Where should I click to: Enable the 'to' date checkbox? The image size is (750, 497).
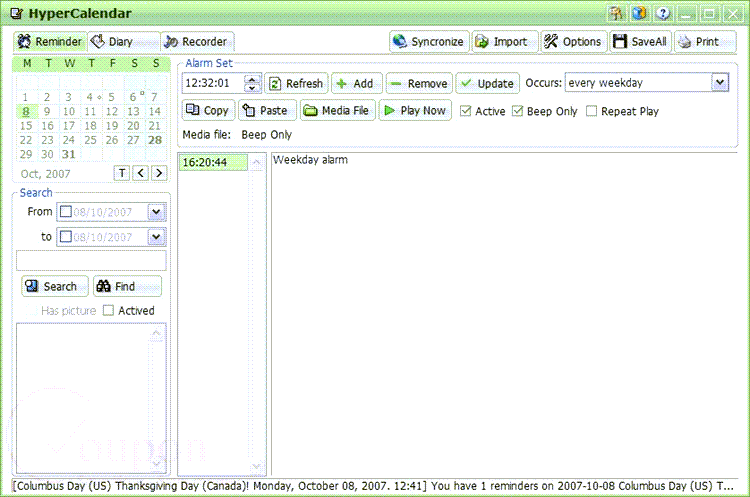(66, 236)
